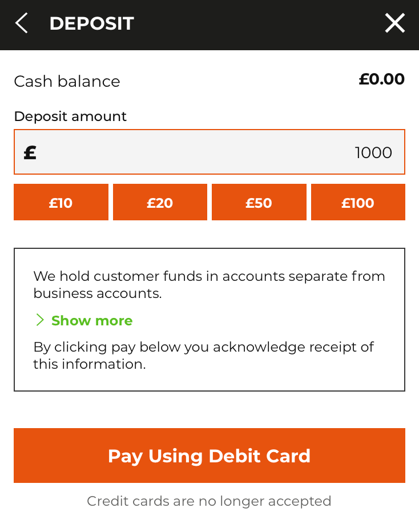The height and width of the screenshot is (532, 419).
Task: Click the acknowledge receipt notice text
Action: 204,356
